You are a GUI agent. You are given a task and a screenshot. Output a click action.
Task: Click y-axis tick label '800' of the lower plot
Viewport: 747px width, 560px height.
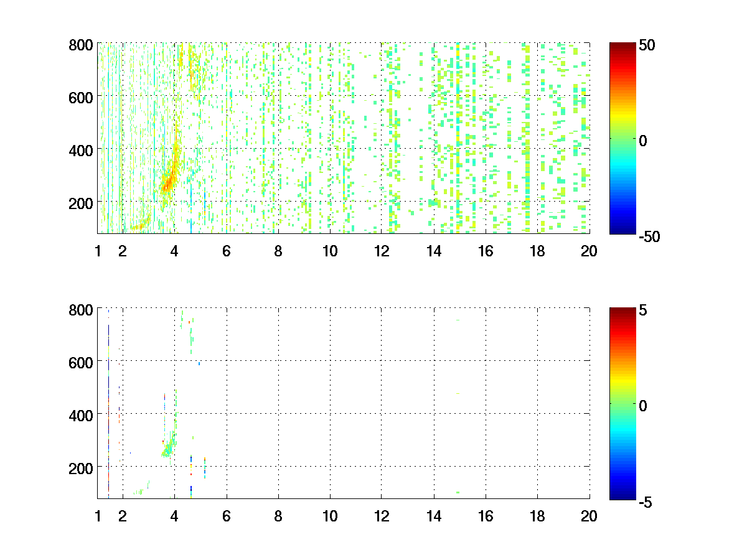tap(82, 309)
